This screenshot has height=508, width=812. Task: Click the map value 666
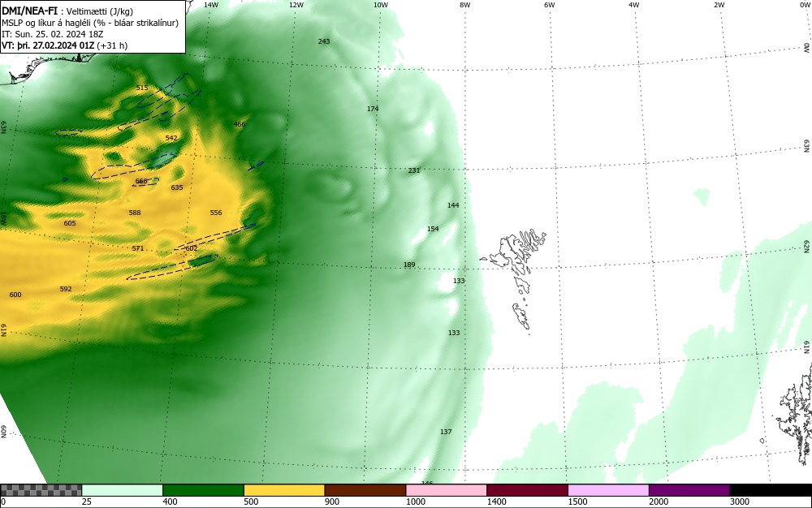tap(140, 181)
